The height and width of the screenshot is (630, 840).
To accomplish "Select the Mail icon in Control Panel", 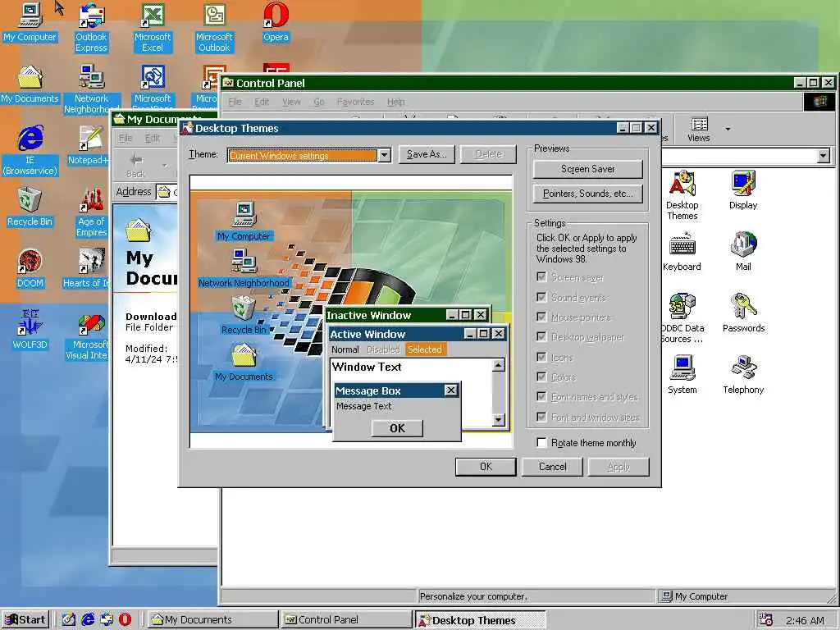I will tap(743, 251).
